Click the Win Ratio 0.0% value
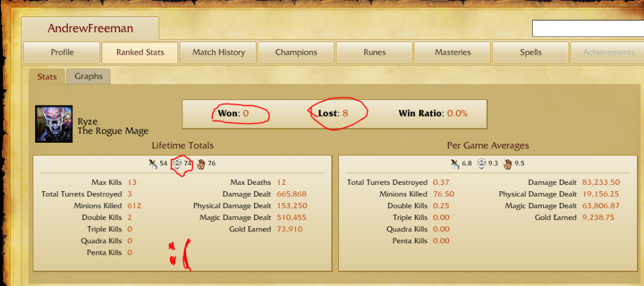 [x=457, y=113]
